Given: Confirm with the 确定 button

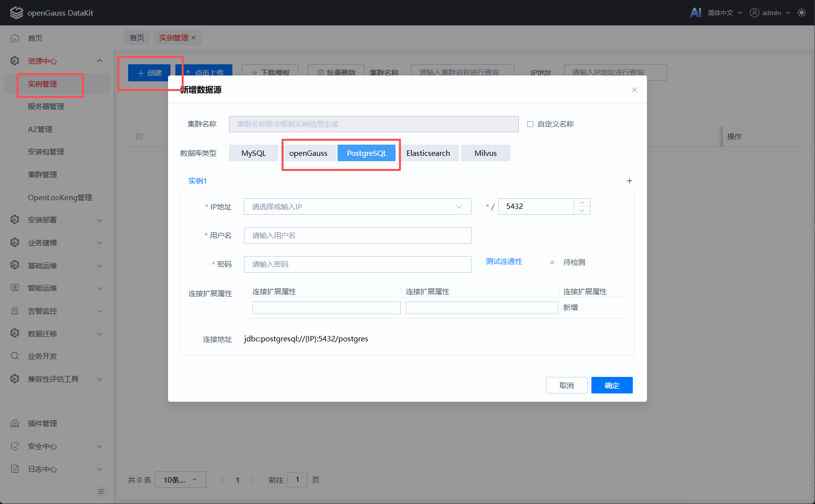Looking at the screenshot, I should [612, 385].
